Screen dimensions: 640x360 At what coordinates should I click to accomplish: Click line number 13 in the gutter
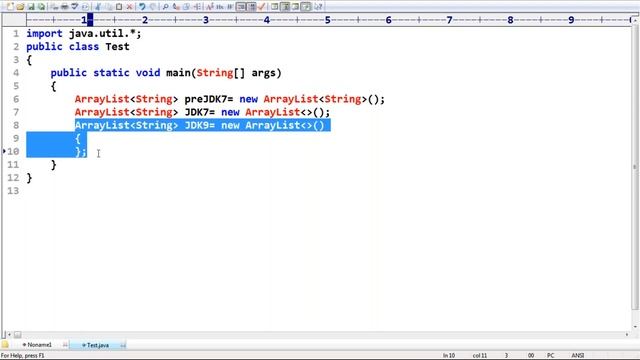(x=13, y=191)
